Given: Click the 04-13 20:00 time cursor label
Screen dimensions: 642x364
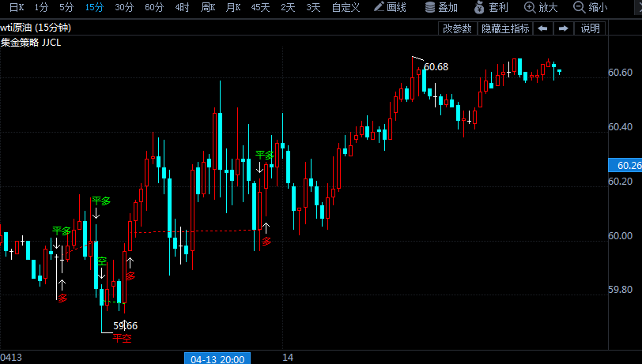Looking at the screenshot, I should (x=217, y=359).
